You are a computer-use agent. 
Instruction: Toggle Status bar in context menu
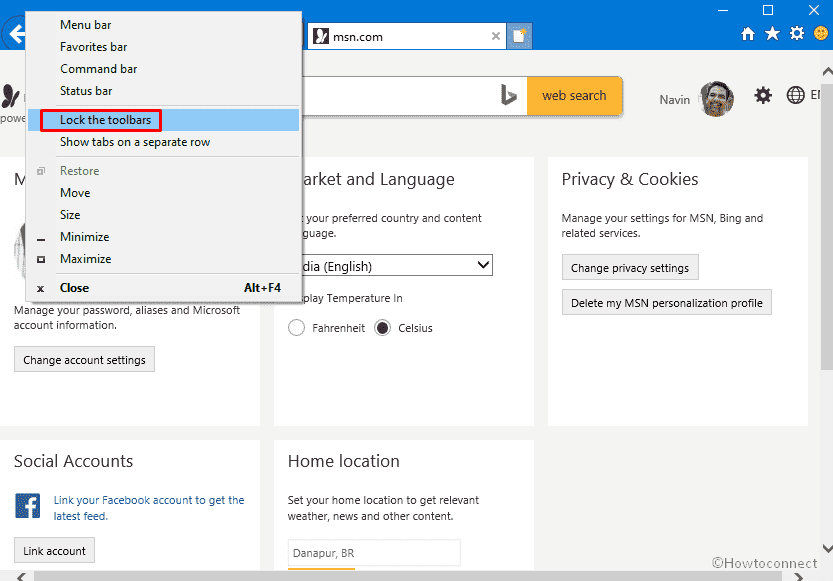163,91
